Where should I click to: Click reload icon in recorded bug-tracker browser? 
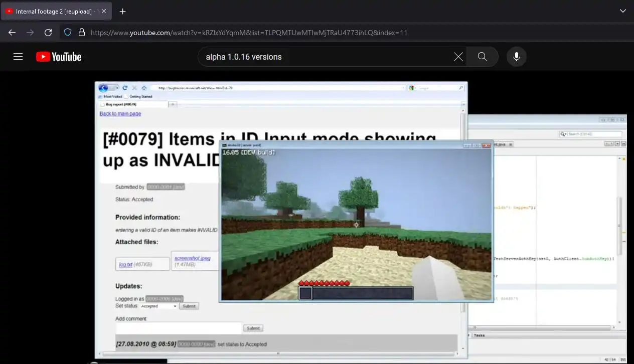[x=125, y=88]
